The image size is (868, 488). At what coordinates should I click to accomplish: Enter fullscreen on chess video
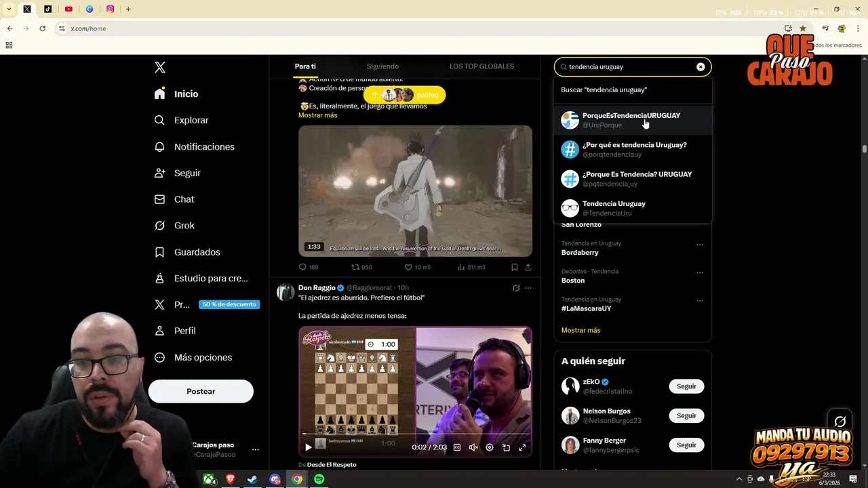coord(522,447)
